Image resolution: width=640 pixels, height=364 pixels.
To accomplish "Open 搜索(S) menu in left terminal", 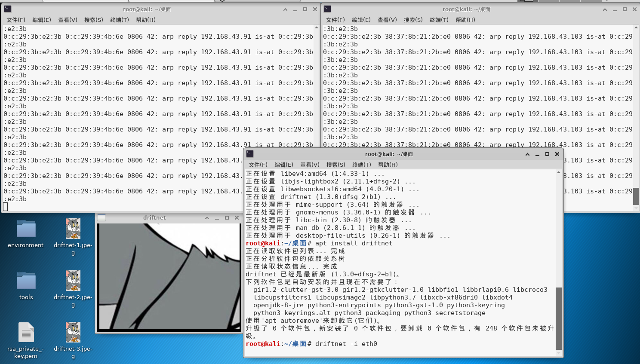I will (94, 20).
